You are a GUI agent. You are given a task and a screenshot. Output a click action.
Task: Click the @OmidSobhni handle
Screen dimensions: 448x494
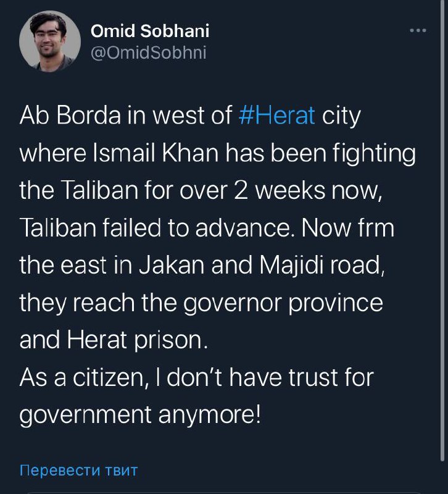click(148, 53)
